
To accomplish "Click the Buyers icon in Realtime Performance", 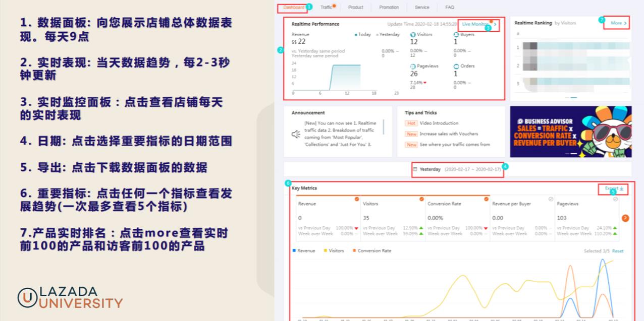I will pos(456,34).
